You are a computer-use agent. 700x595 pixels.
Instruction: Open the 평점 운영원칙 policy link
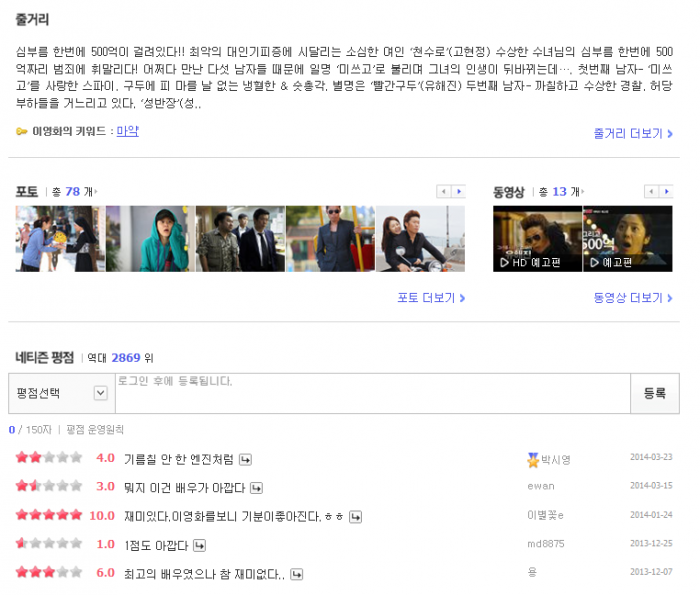point(95,429)
